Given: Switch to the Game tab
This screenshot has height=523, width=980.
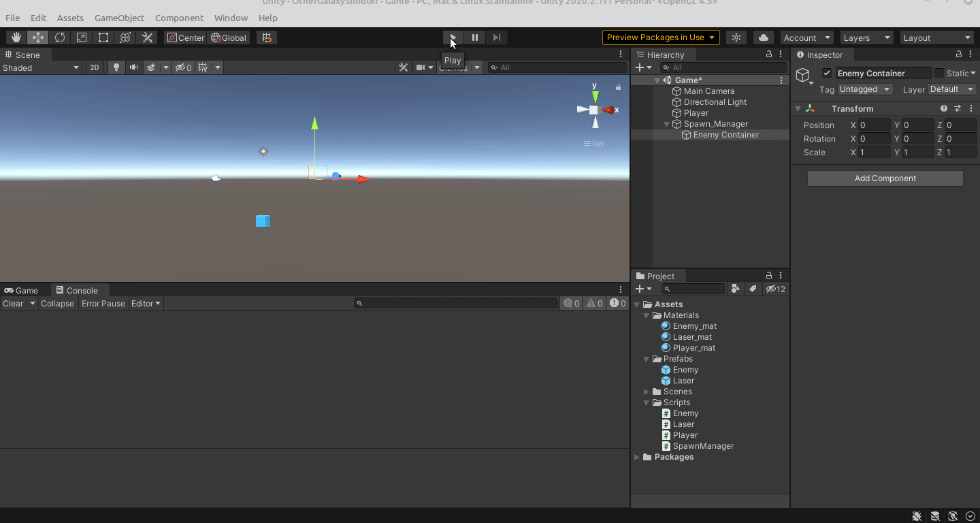Looking at the screenshot, I should (21, 290).
